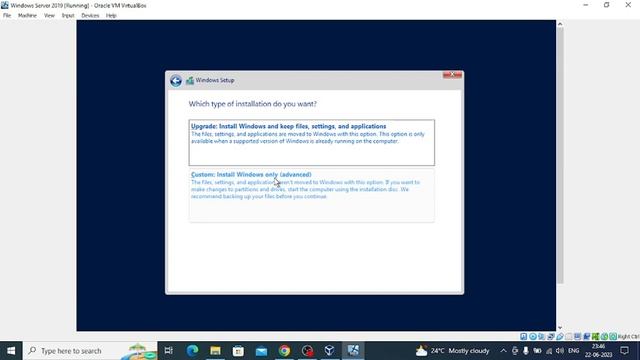The height and width of the screenshot is (360, 640).
Task: Open the Machine menu
Action: [27, 16]
